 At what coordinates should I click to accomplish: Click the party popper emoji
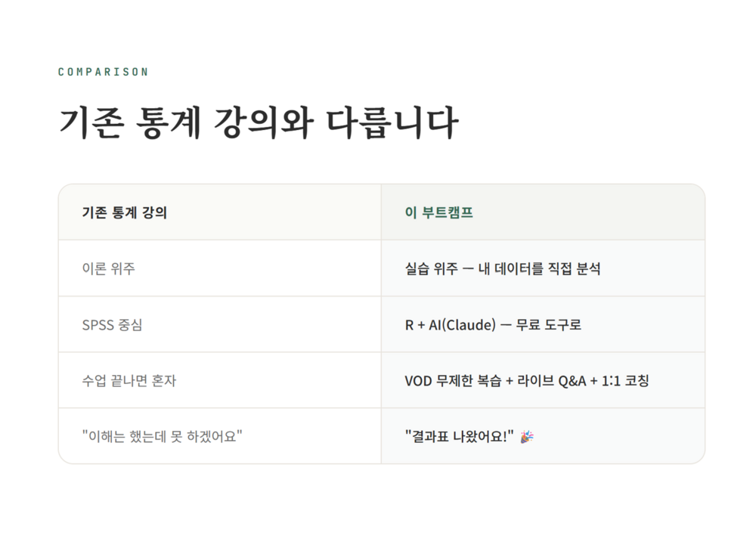pos(527,436)
